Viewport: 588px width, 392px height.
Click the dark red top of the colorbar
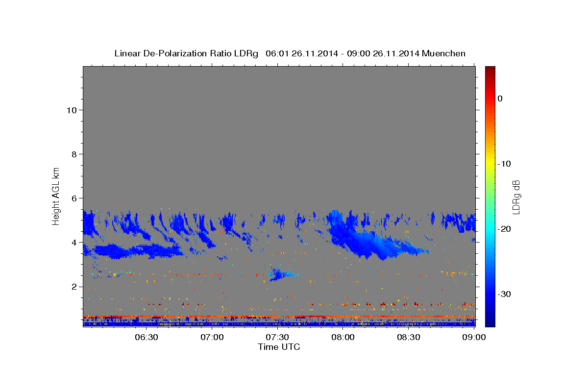490,70
